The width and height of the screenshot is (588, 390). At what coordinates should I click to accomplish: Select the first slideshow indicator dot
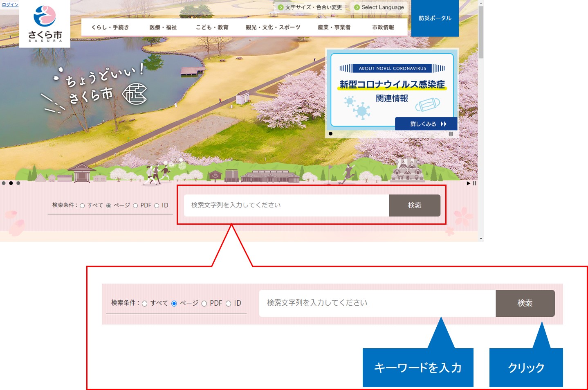(4, 183)
